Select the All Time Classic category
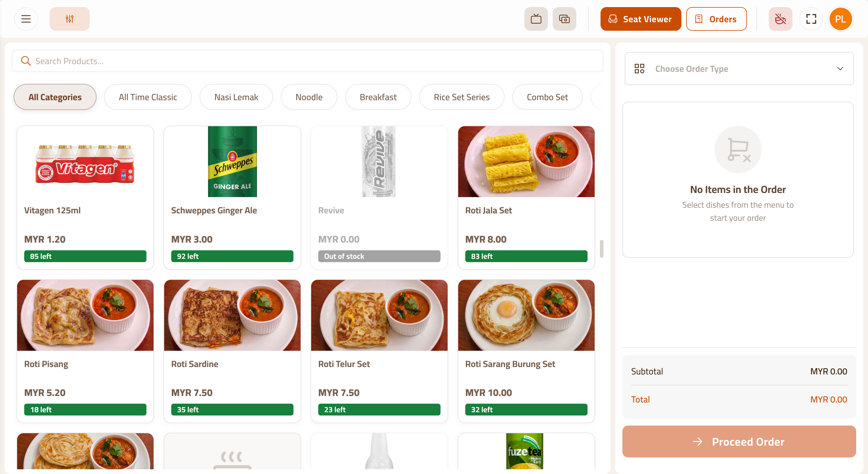Viewport: 868px width, 474px height. (148, 97)
